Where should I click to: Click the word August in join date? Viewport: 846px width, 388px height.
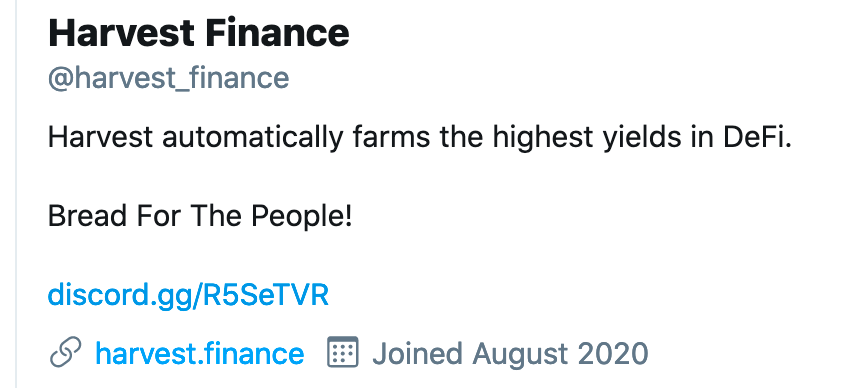[x=521, y=355]
